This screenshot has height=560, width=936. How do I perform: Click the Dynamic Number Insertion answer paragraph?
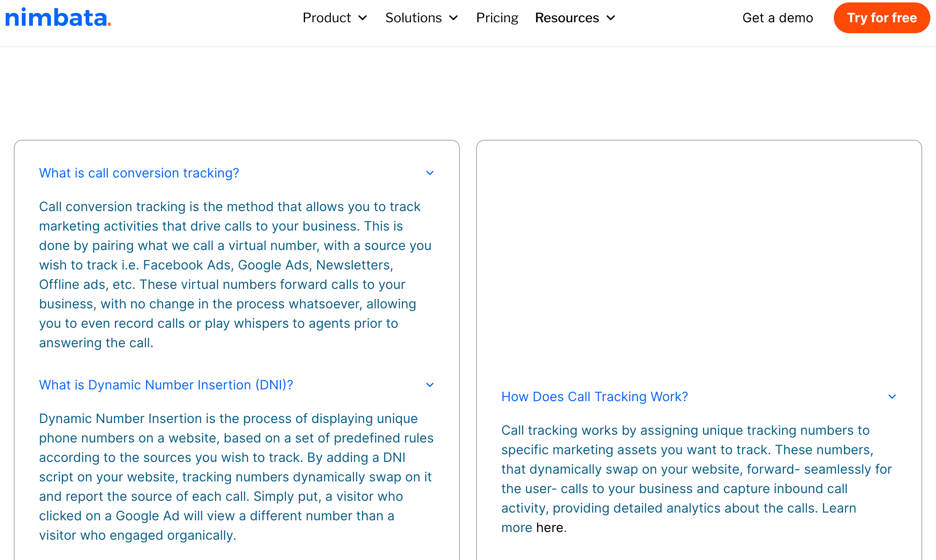click(235, 477)
